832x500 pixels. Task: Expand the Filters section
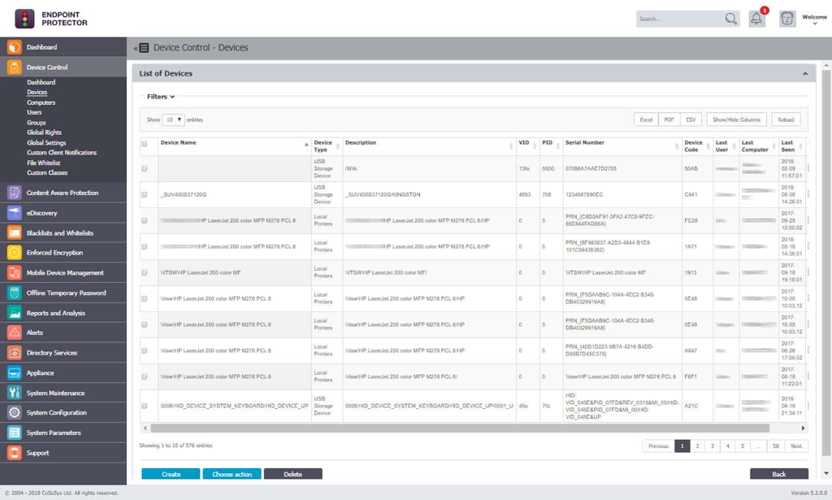point(161,97)
